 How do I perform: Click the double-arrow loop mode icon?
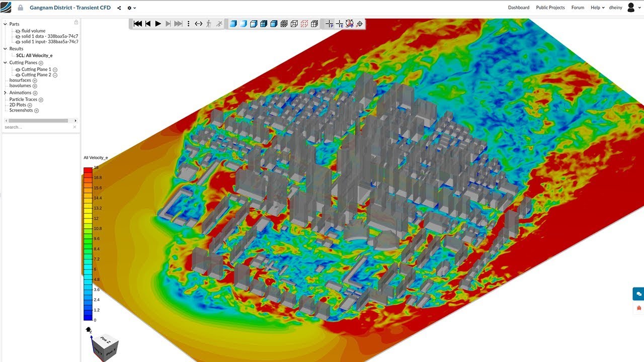pos(198,24)
